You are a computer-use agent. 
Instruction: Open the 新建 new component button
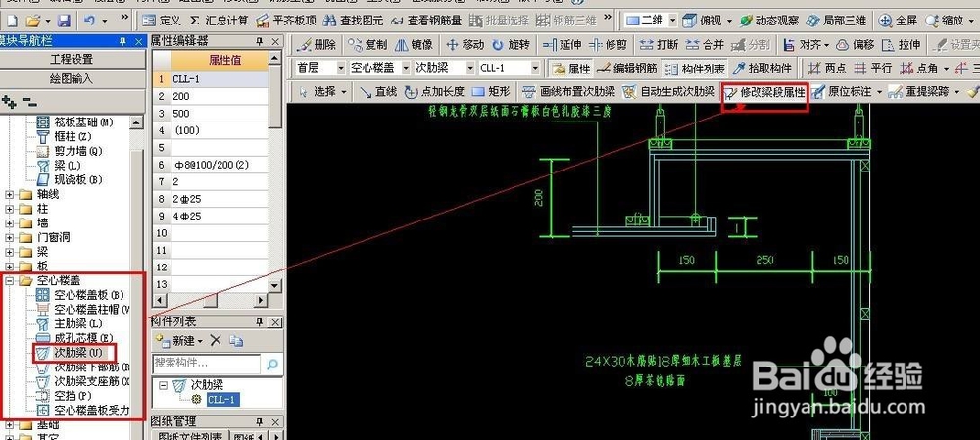coord(179,341)
